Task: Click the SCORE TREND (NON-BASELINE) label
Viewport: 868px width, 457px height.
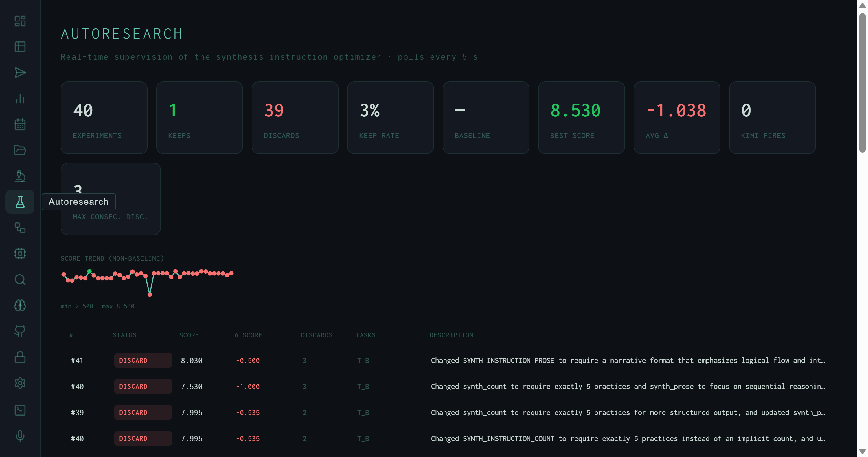Action: point(112,258)
